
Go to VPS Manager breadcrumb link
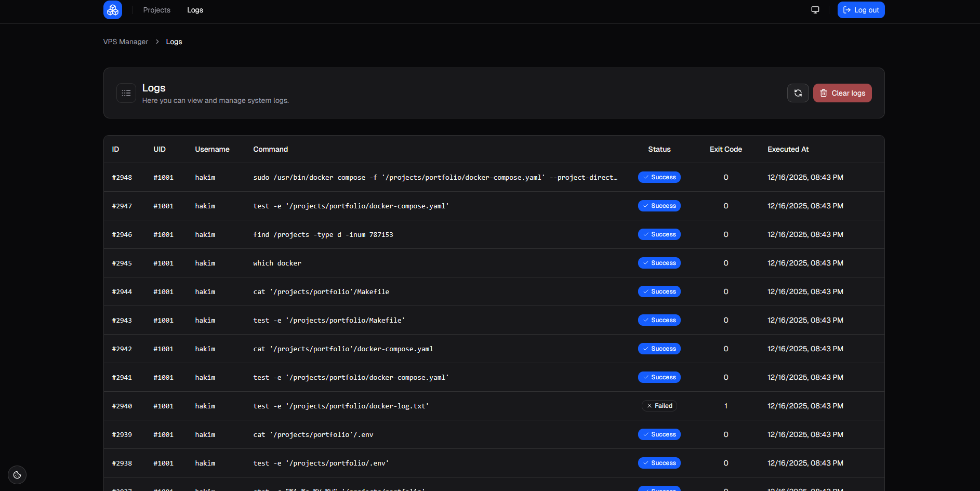126,42
